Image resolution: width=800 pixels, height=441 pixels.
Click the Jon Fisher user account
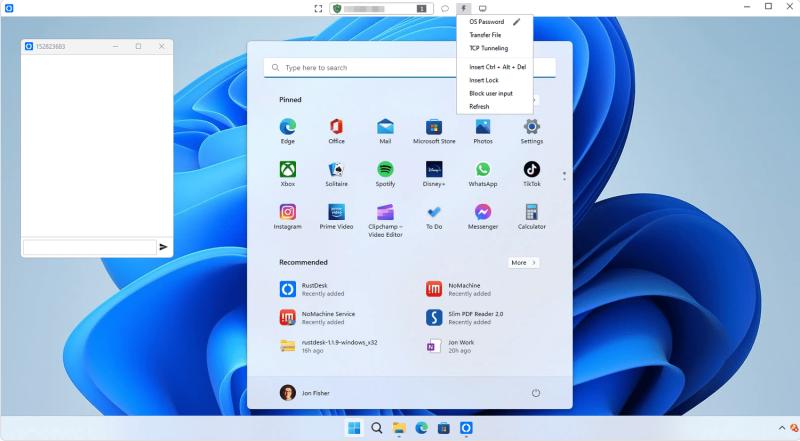305,393
